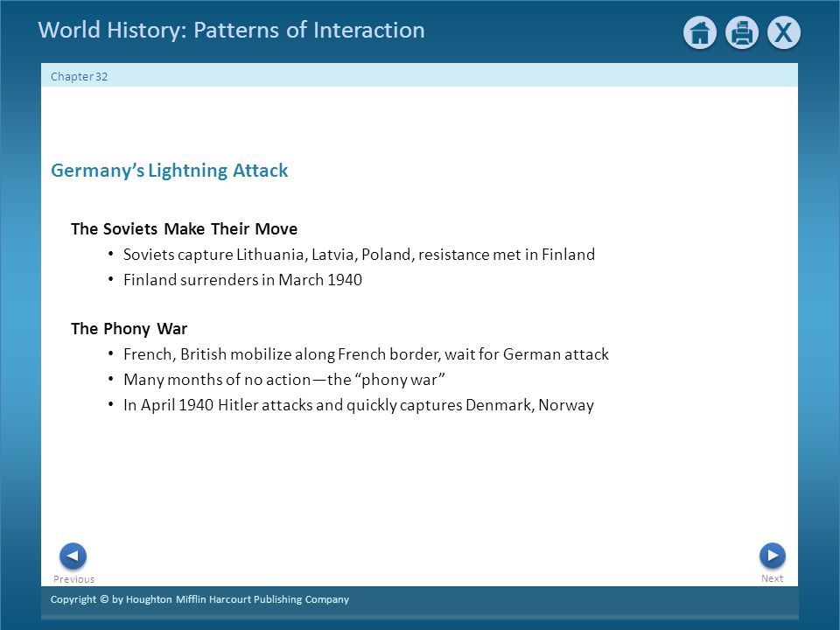Screen dimensions: 840x630
Task: Print this slide using printer icon
Action: [741, 32]
